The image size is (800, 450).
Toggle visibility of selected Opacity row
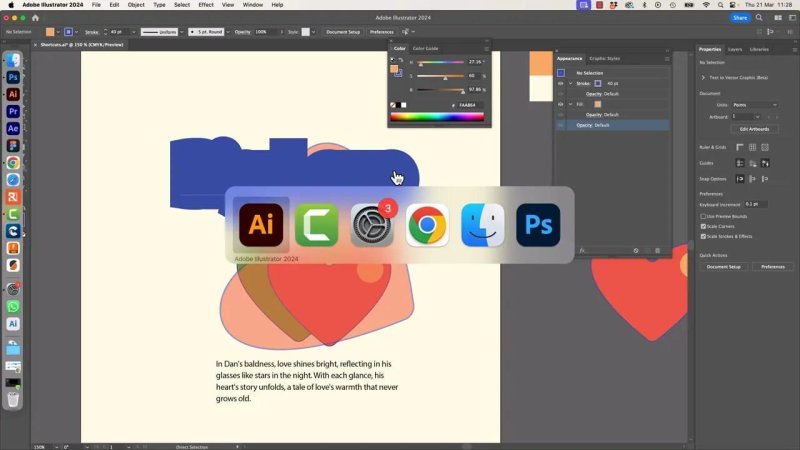pos(561,125)
